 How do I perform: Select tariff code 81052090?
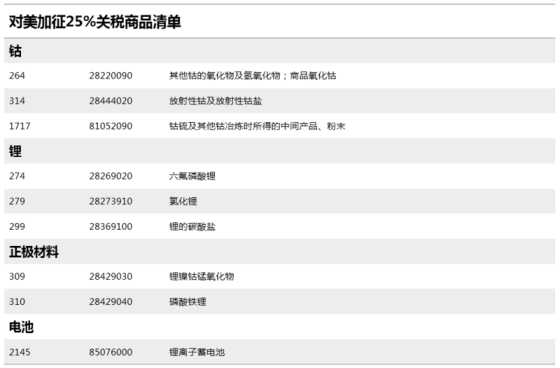point(111,126)
